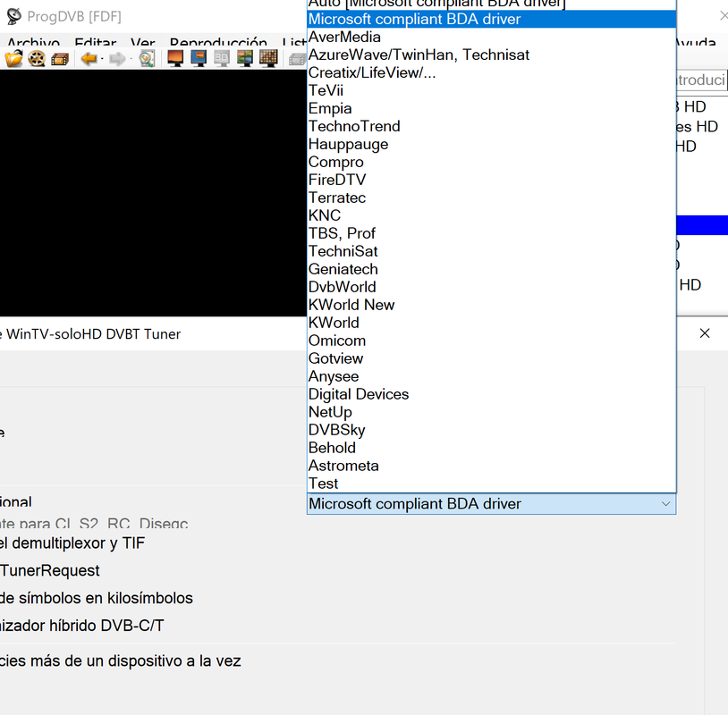Choose AzureWave/TwinHan, Technisat option
This screenshot has width=728, height=715.
pos(492,55)
